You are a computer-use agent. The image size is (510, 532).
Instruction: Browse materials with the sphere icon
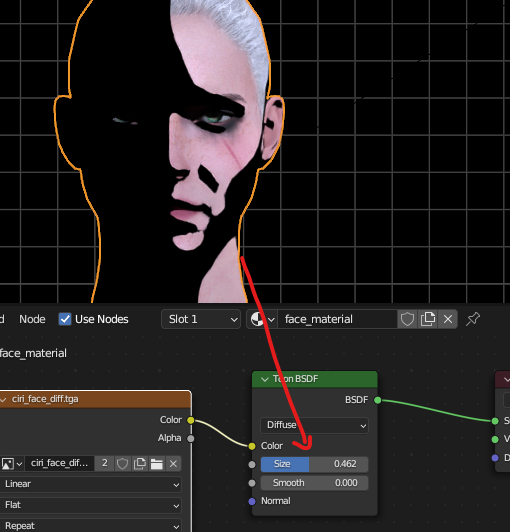tap(262, 319)
